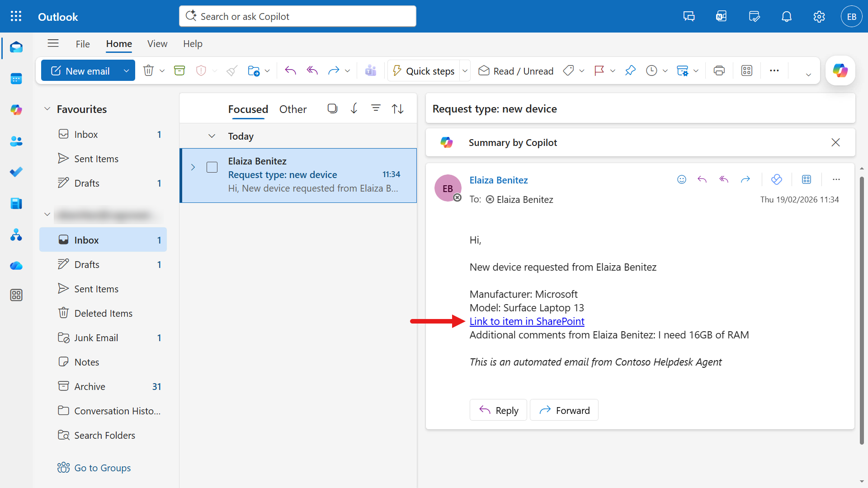Viewport: 868px width, 488px height.
Task: Enable the filter on the message list
Action: click(376, 108)
